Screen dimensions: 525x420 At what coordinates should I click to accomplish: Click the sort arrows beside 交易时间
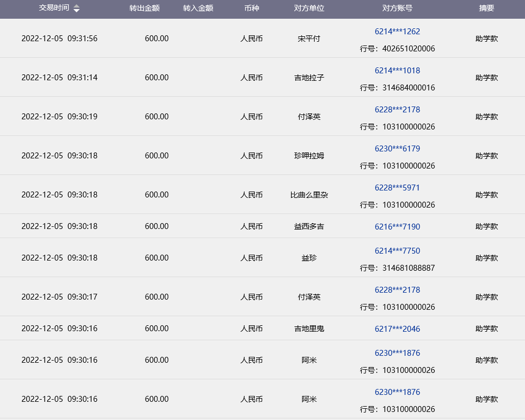pos(77,9)
